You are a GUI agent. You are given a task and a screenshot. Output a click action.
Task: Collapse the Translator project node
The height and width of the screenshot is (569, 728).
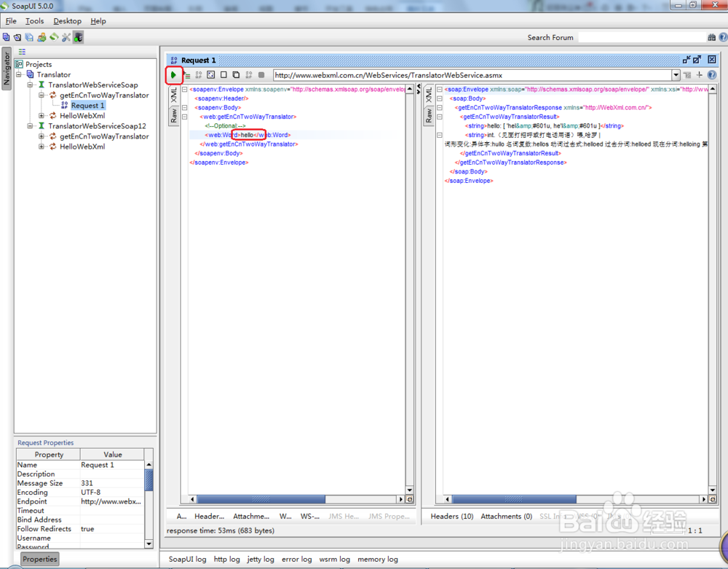click(19, 74)
